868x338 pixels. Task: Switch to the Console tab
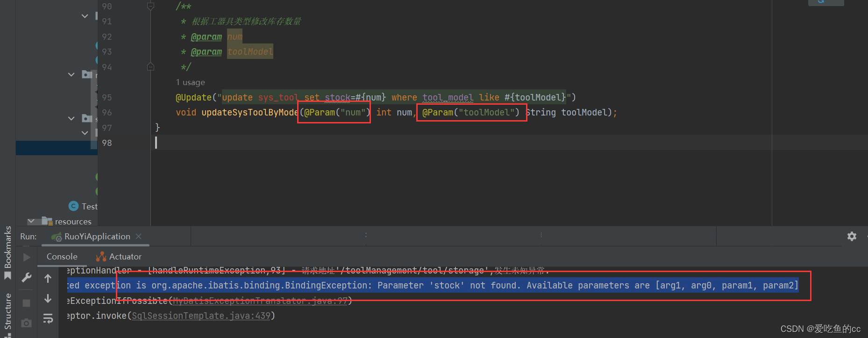[x=62, y=257]
